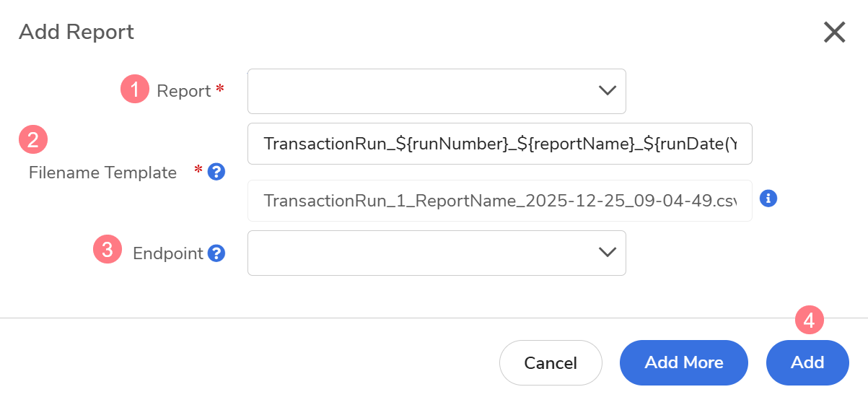Confirm with the Add button
868x405 pixels.
point(807,362)
